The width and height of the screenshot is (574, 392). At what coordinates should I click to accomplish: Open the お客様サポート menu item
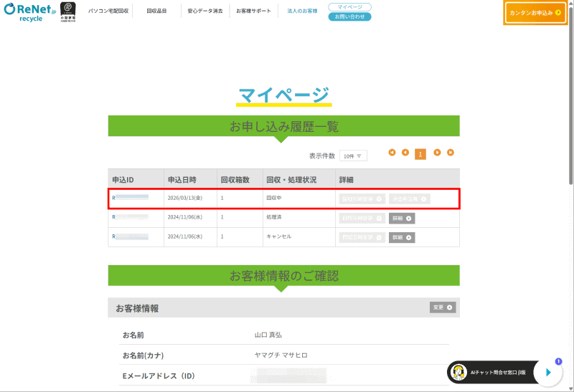(254, 11)
